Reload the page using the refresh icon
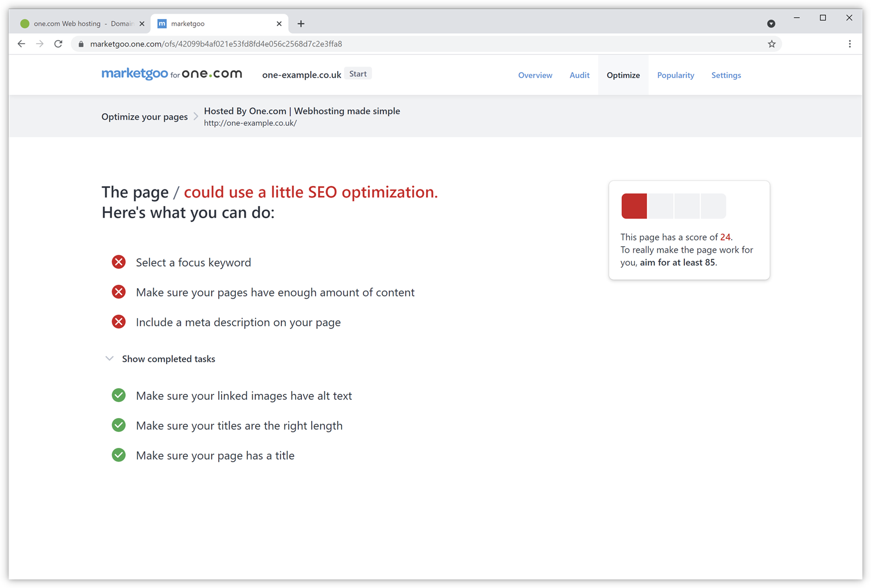This screenshot has height=588, width=871. (58, 44)
